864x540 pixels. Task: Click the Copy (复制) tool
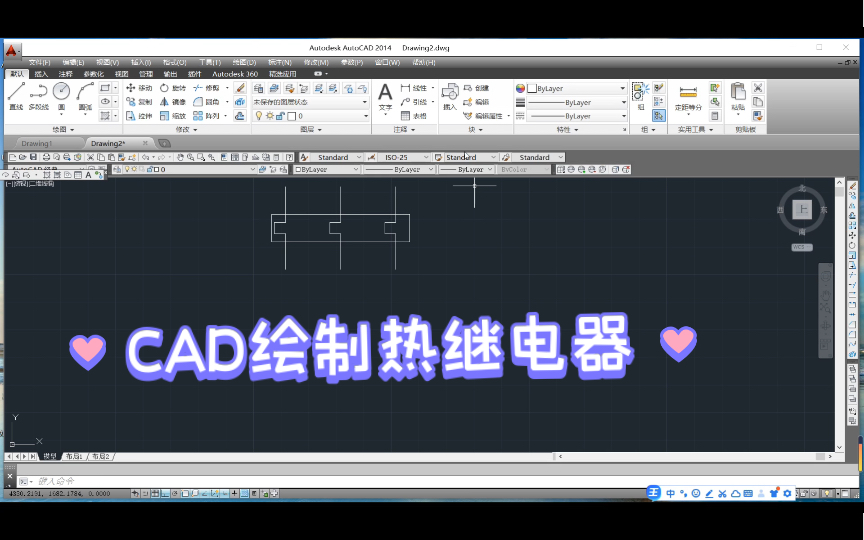tap(139, 102)
